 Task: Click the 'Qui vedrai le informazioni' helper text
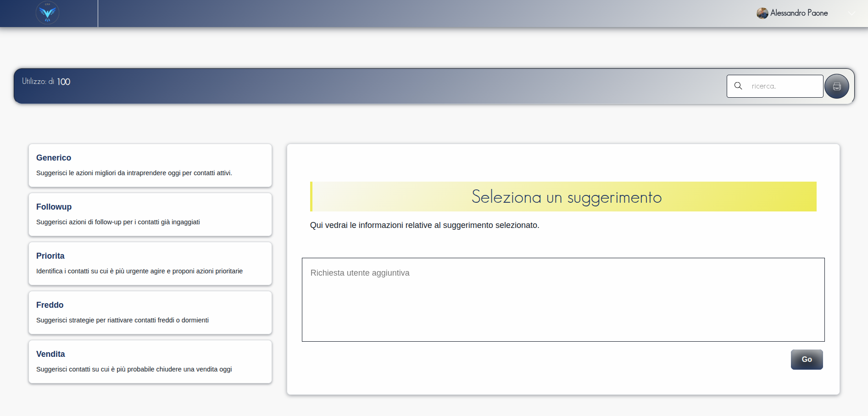pos(424,225)
